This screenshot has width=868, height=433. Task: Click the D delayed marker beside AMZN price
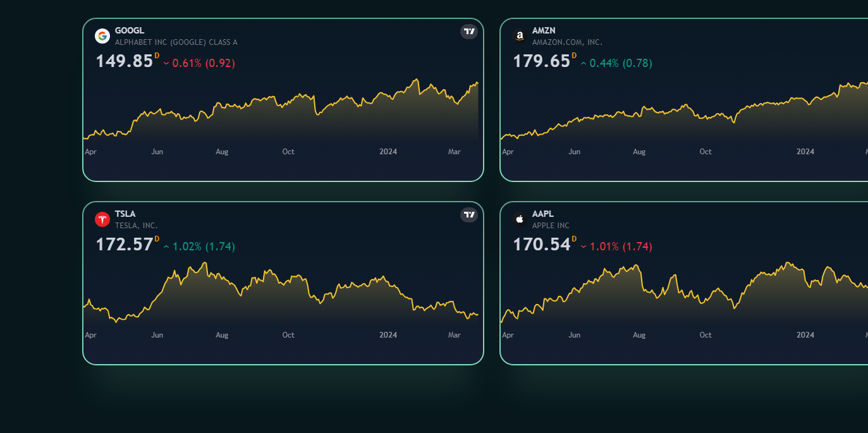(x=574, y=56)
